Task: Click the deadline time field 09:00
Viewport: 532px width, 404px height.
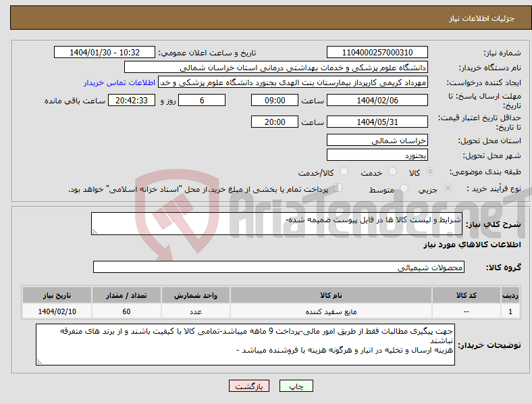Action: (275, 100)
